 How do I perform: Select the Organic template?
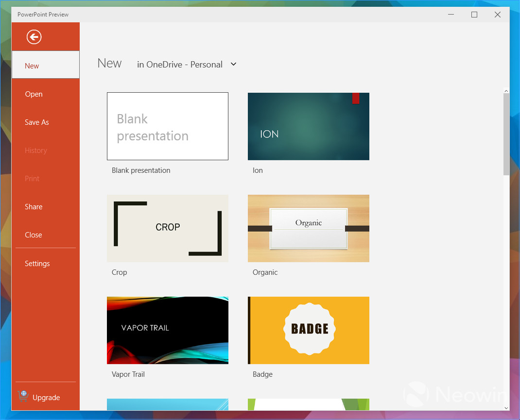[x=308, y=228]
